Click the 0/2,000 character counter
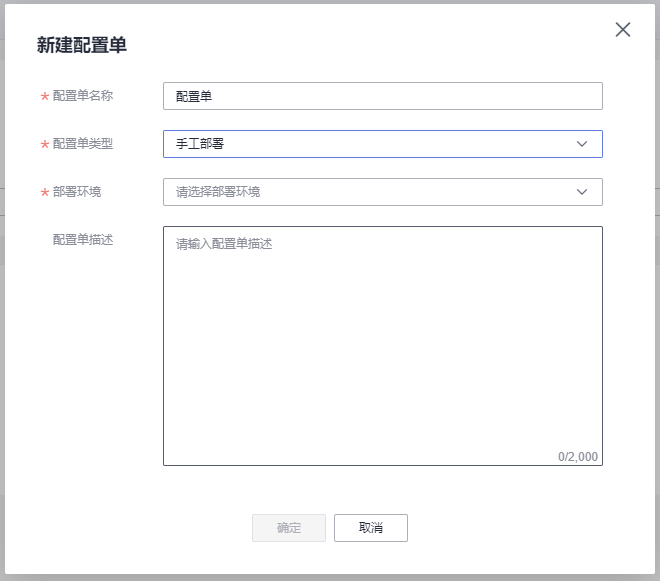 [x=578, y=456]
